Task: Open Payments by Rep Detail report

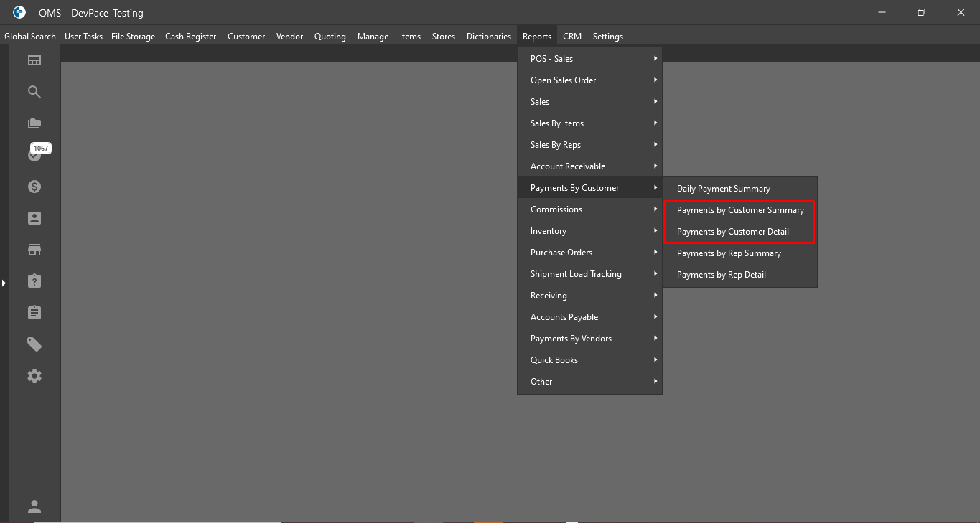Action: click(x=721, y=275)
